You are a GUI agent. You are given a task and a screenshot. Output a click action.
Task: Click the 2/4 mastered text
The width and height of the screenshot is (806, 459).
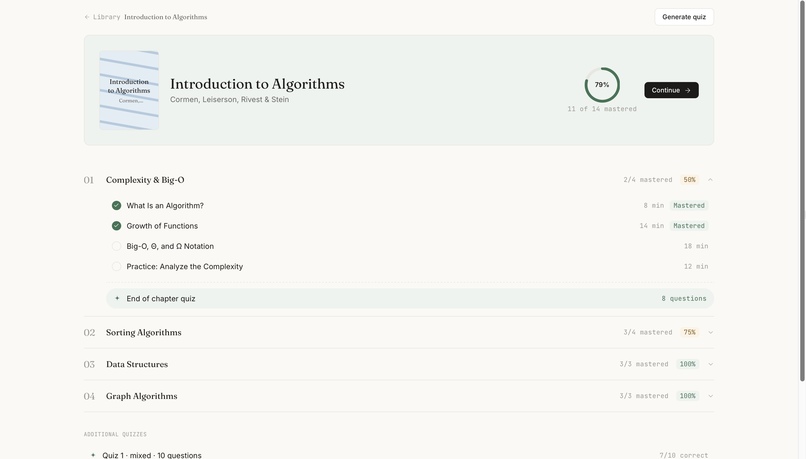648,179
